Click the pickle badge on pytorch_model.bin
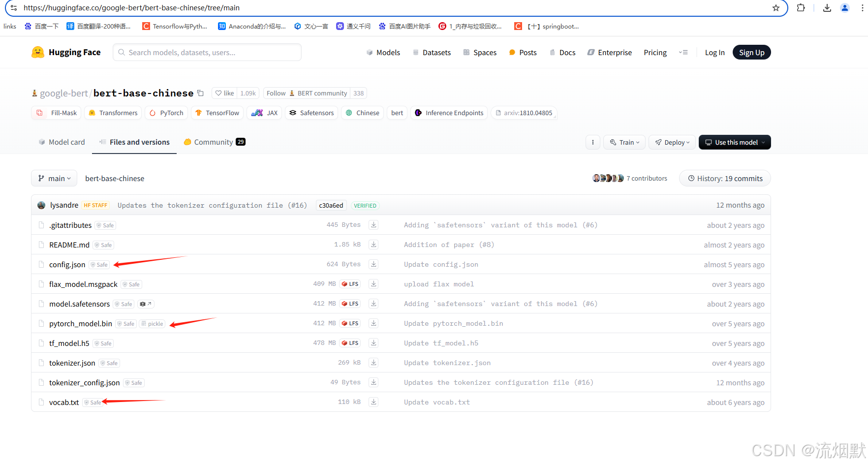 (x=152, y=323)
